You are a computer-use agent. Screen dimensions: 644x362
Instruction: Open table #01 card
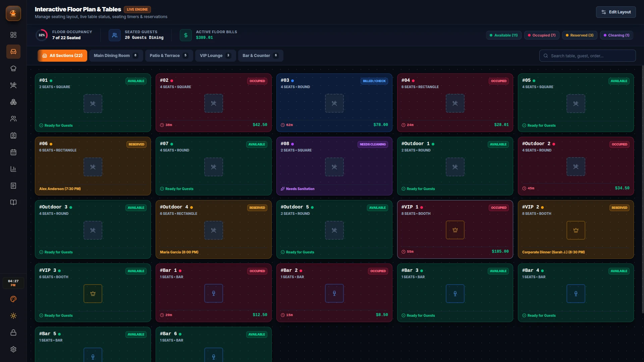coord(93,103)
